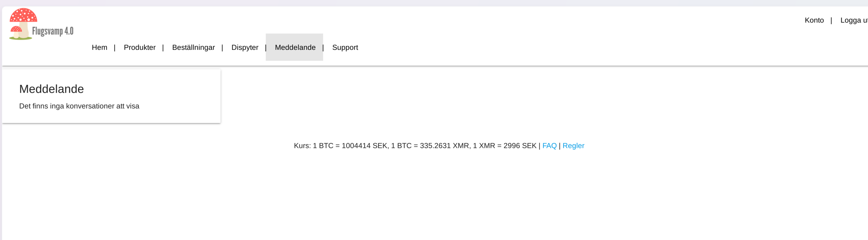This screenshot has height=240, width=868.
Task: Click the small red mushroom in logo
Action: click(16, 32)
